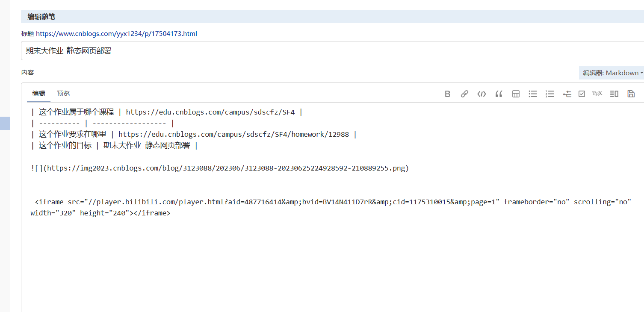The image size is (644, 312).
Task: Insert a TeX math formula
Action: 597,94
